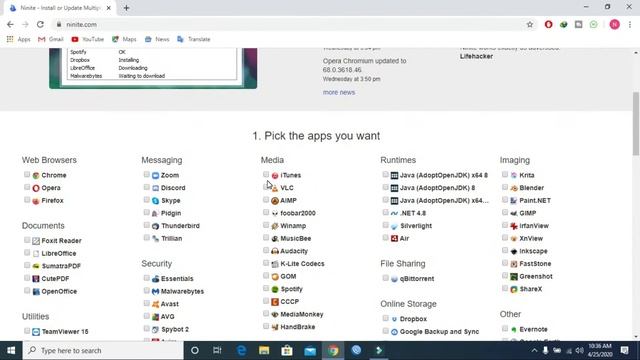Image resolution: width=640 pixels, height=360 pixels.
Task: Click the TeamViewer 15 icon
Action: coord(36,332)
